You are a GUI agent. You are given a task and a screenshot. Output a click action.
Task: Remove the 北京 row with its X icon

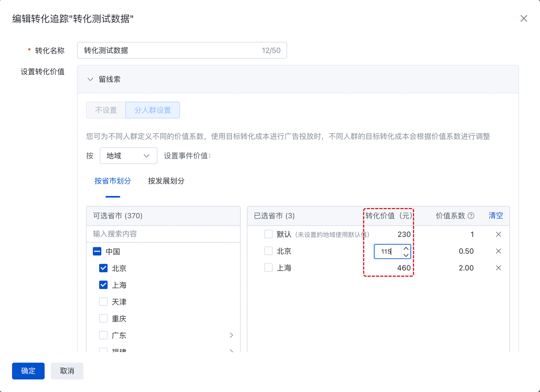click(x=498, y=251)
